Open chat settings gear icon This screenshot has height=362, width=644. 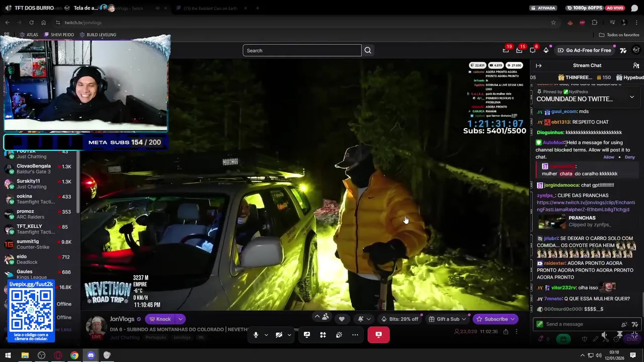point(616,339)
